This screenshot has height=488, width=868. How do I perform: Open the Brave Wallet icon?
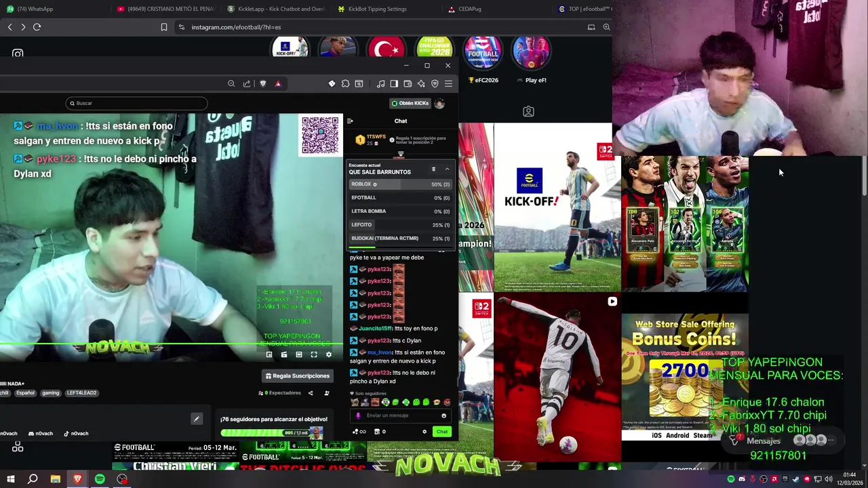[x=408, y=83]
